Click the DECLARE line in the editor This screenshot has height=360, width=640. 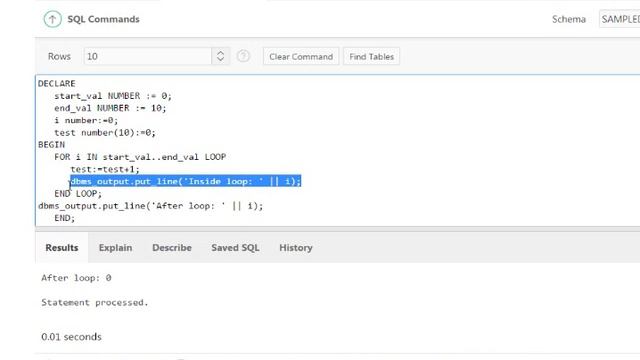[x=57, y=84]
